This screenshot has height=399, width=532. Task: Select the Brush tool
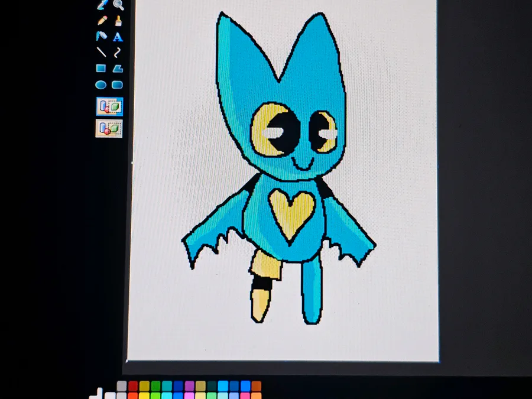(118, 21)
